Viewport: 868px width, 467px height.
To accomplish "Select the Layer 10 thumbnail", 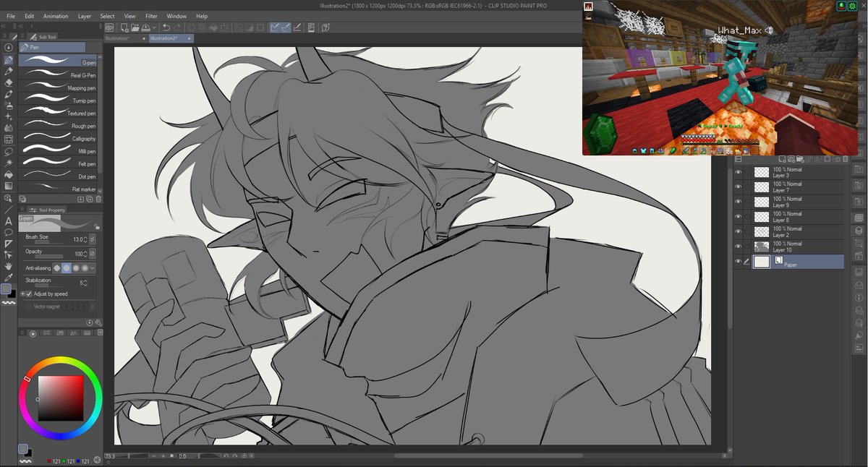I will [762, 246].
